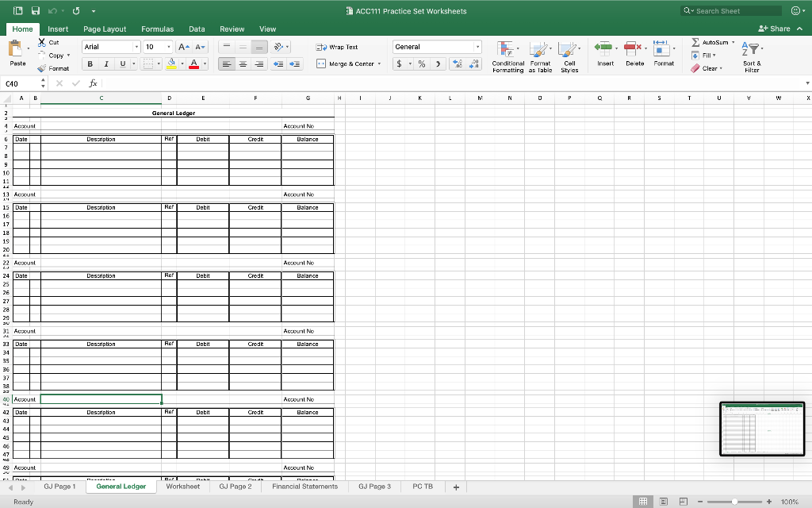Image resolution: width=812 pixels, height=508 pixels.
Task: Open Cell Styles gallery
Action: click(x=569, y=56)
